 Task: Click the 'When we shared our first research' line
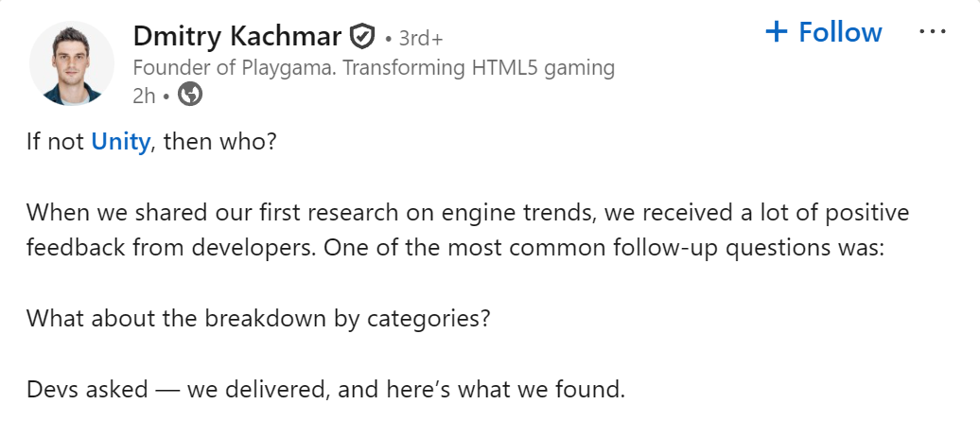189,213
